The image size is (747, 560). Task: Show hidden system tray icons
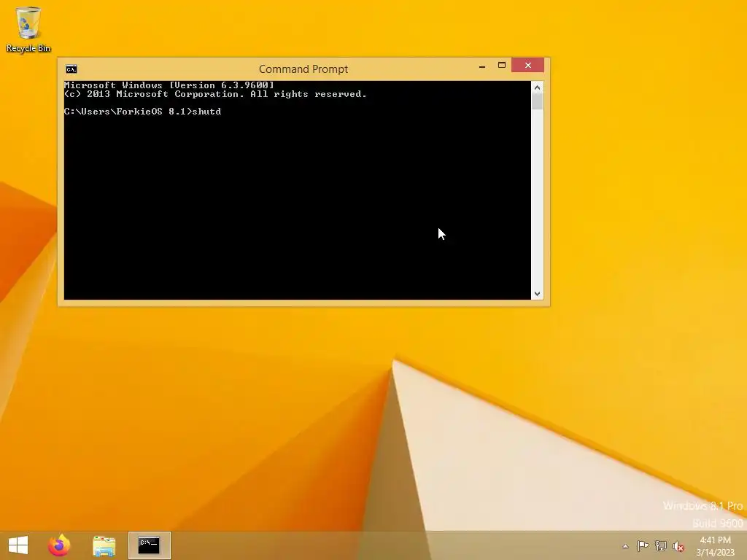[625, 546]
